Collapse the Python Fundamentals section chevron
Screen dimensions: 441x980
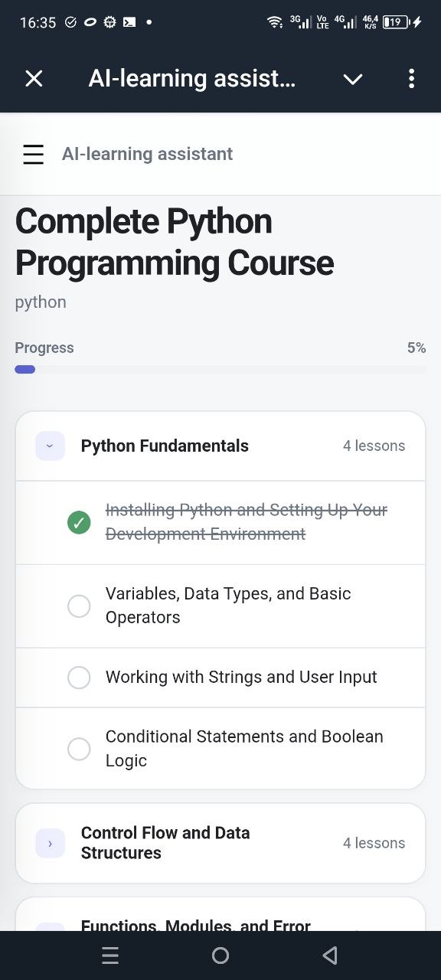point(51,446)
